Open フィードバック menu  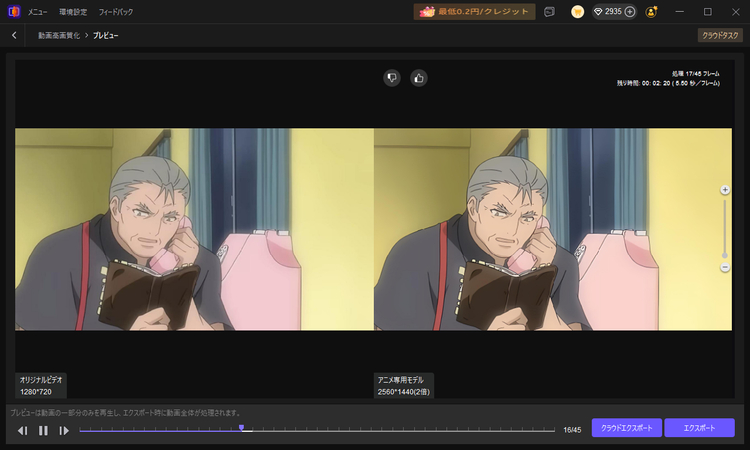(116, 12)
